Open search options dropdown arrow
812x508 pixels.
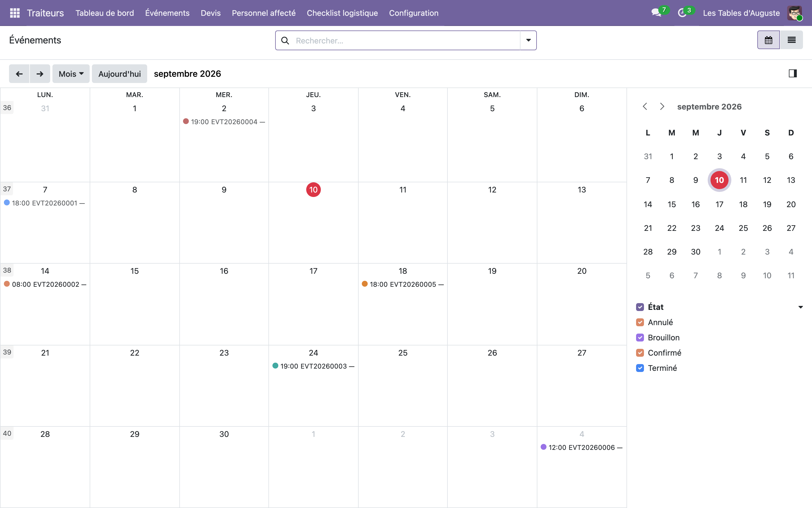tap(528, 40)
